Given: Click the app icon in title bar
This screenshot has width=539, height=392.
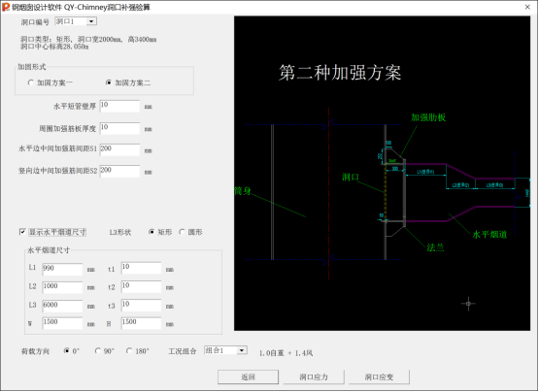Looking at the screenshot, I should (6, 7).
